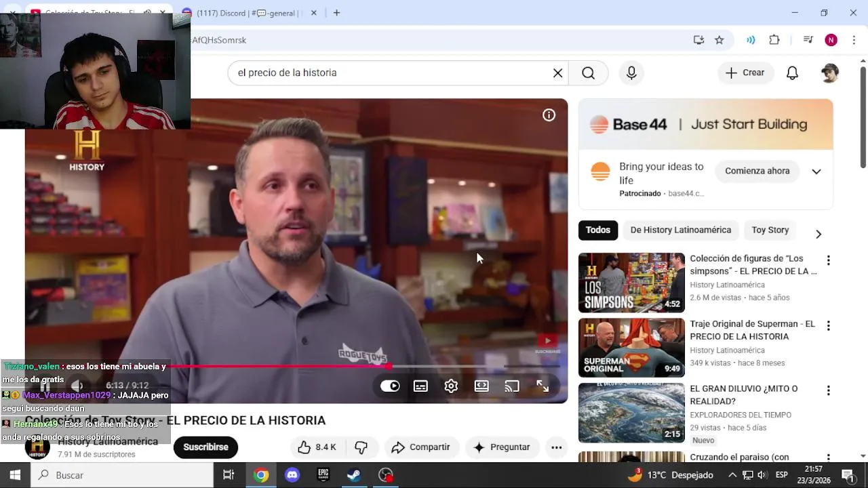Open YouTube notifications bell
868x488 pixels.
(x=792, y=73)
